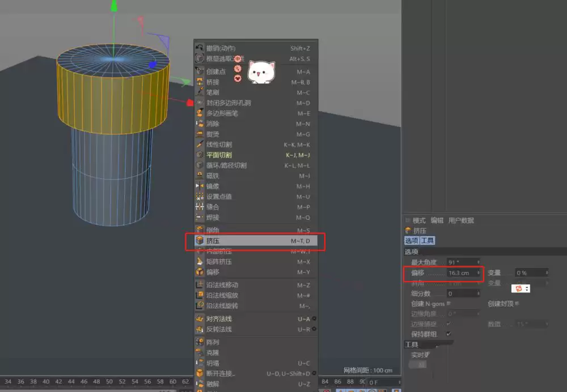Uncheck the 保持群组 (Keep Groups) checkbox
This screenshot has width=567, height=392.
coord(448,334)
